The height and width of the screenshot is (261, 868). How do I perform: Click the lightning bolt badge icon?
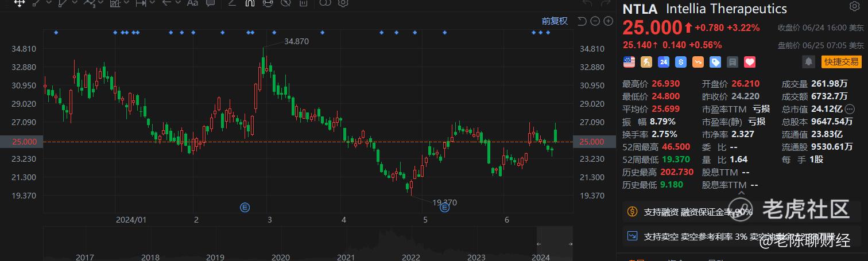coord(646,61)
